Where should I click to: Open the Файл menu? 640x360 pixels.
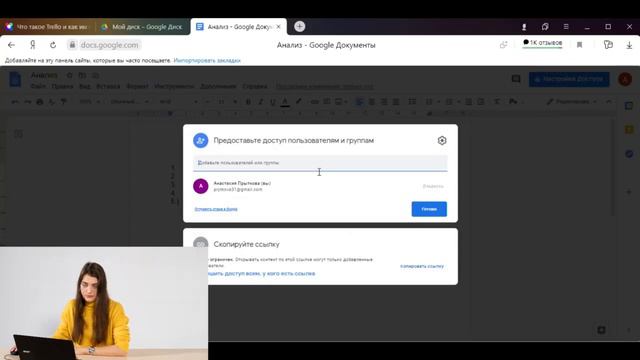click(x=38, y=87)
